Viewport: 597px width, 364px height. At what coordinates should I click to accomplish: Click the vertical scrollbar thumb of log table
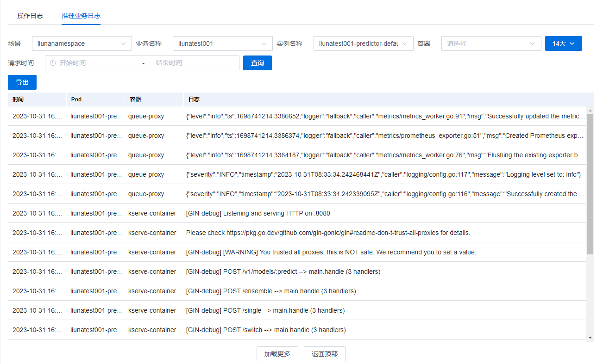pos(590,185)
